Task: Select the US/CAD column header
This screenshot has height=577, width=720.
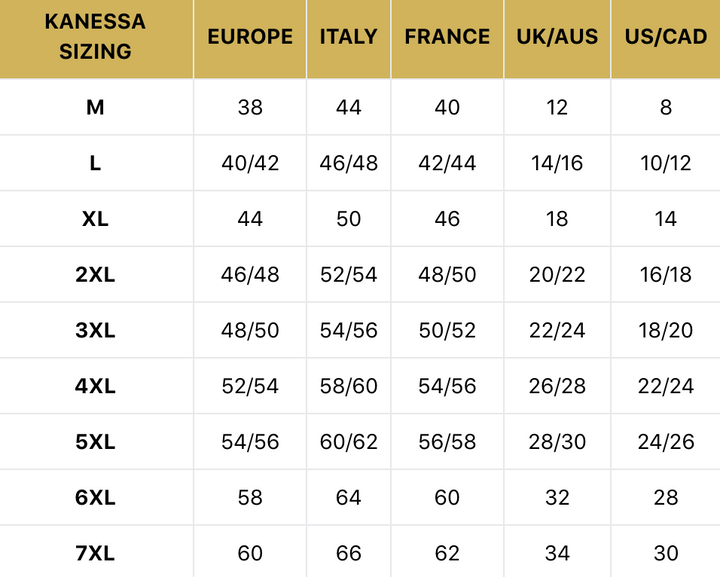Action: click(x=666, y=37)
